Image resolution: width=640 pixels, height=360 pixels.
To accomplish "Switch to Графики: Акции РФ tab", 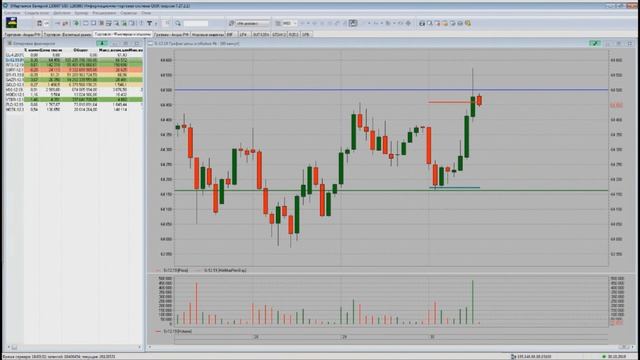I will (171, 35).
